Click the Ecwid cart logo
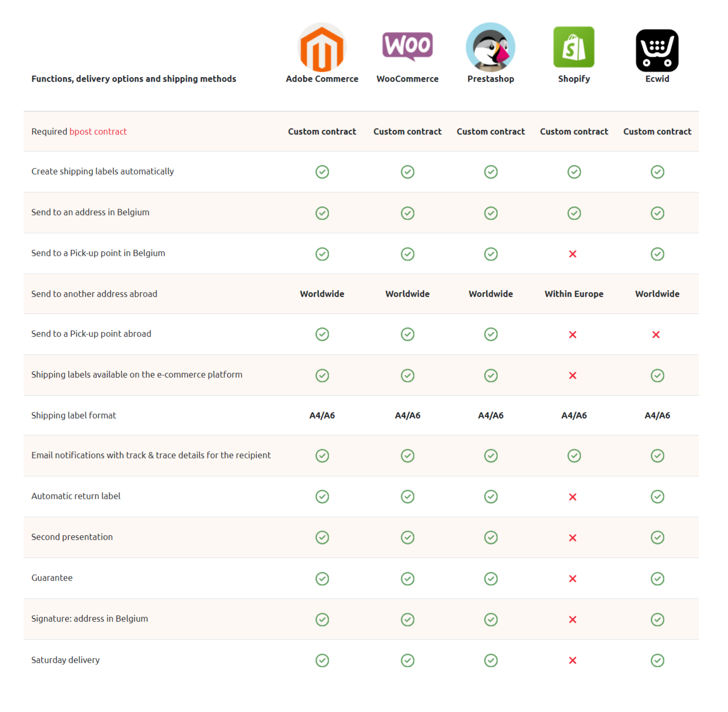The width and height of the screenshot is (728, 712). pos(657,50)
